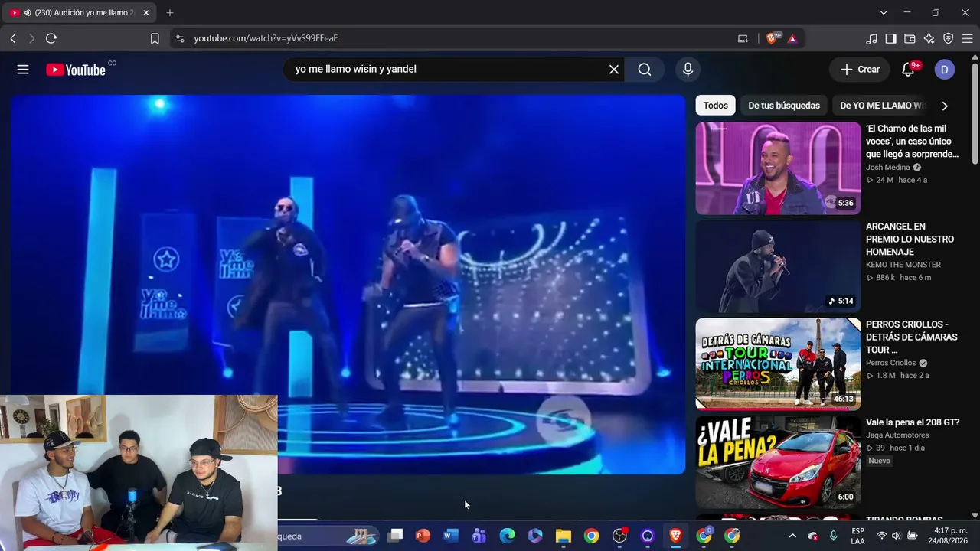
Task: Open the YouTube notifications bell
Action: point(909,70)
